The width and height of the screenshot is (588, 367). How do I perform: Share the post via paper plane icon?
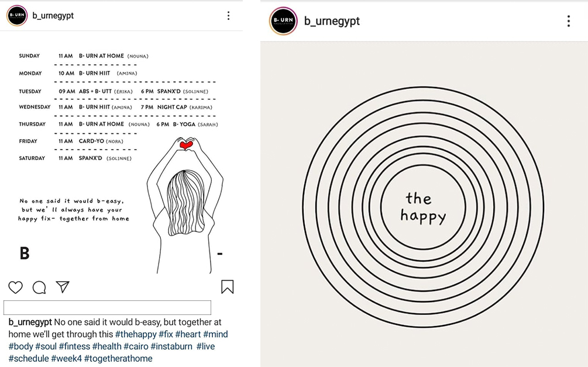pos(63,287)
